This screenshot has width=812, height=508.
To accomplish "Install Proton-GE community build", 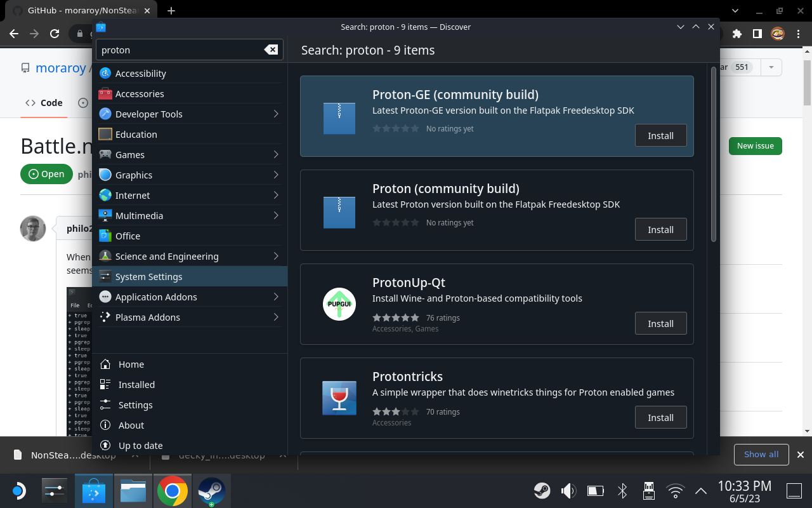I will coord(660,135).
